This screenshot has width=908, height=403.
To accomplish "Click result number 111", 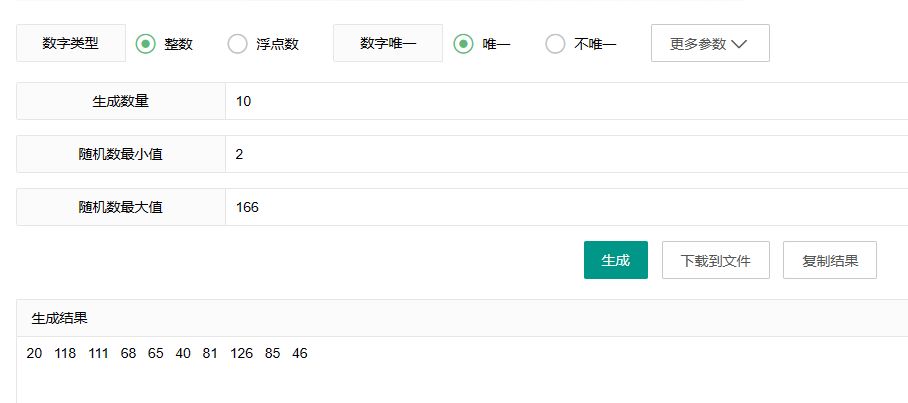I will [98, 353].
